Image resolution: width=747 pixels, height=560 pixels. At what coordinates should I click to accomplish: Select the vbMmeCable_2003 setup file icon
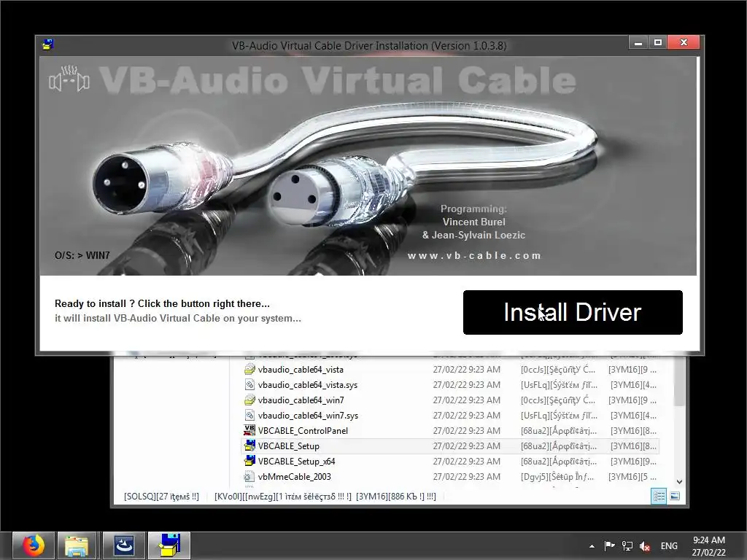coord(249,476)
